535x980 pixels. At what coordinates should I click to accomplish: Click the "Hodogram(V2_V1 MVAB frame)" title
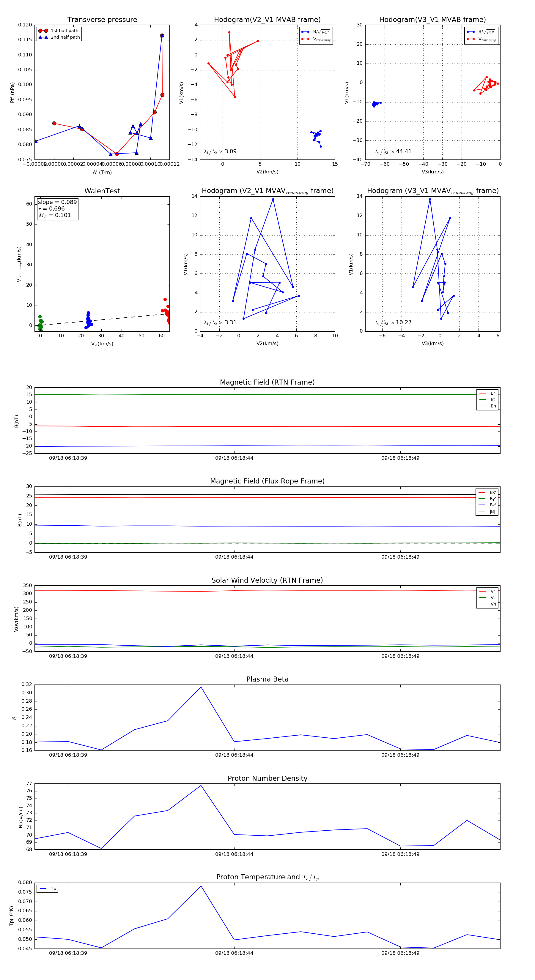pyautogui.click(x=267, y=20)
